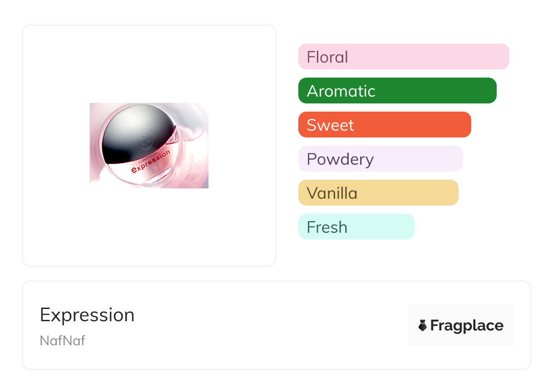Open the Expression fragrance title
Screen dimensions: 553x392
click(x=87, y=315)
